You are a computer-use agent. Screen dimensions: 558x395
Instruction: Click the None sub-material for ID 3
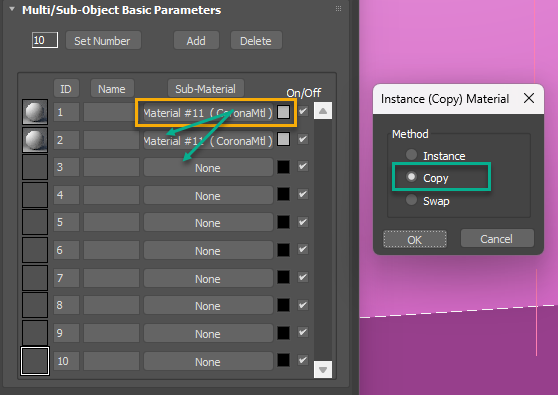click(208, 167)
